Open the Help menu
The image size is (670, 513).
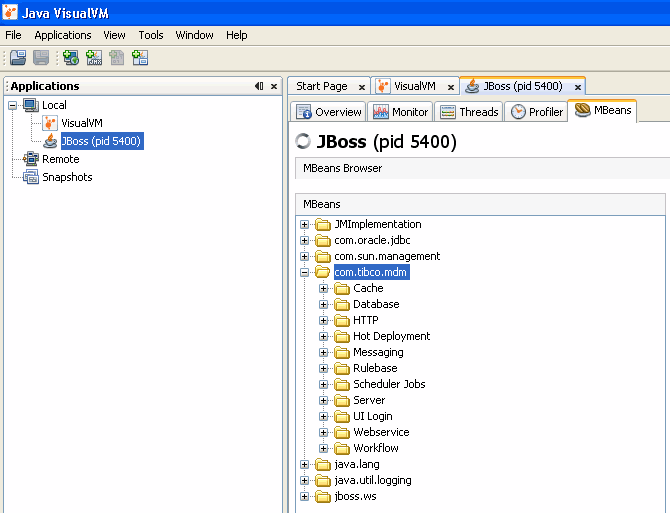click(x=237, y=35)
